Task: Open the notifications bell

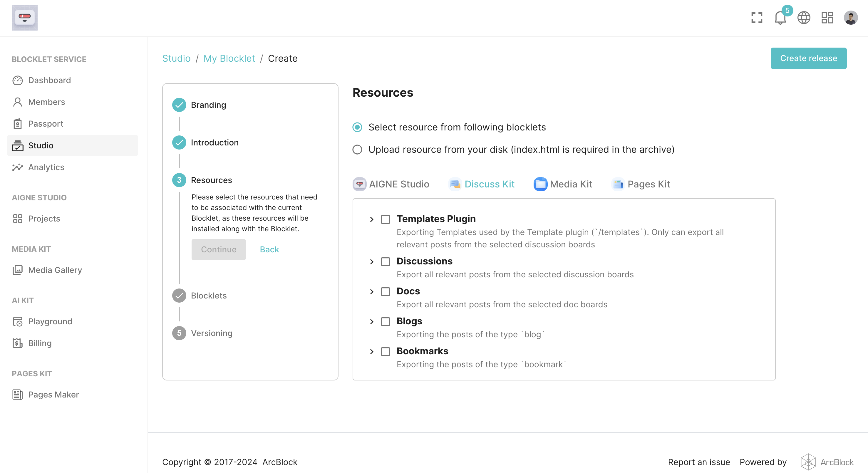Action: click(780, 18)
